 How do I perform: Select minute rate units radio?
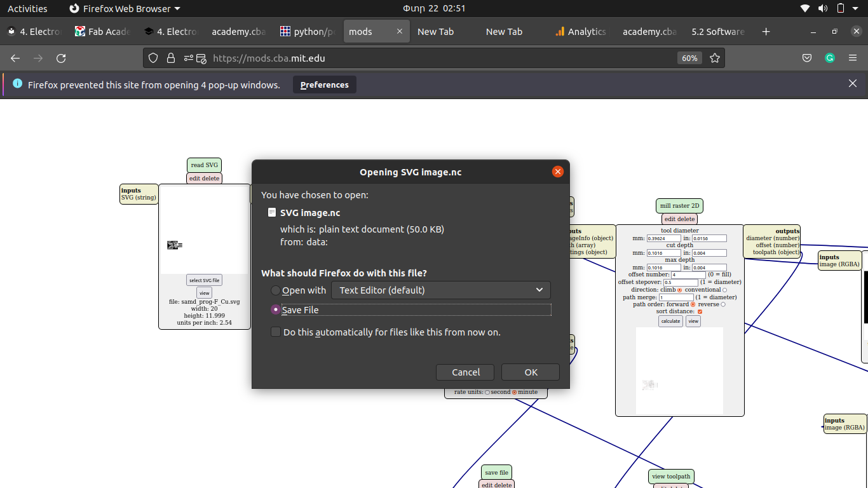coord(514,392)
